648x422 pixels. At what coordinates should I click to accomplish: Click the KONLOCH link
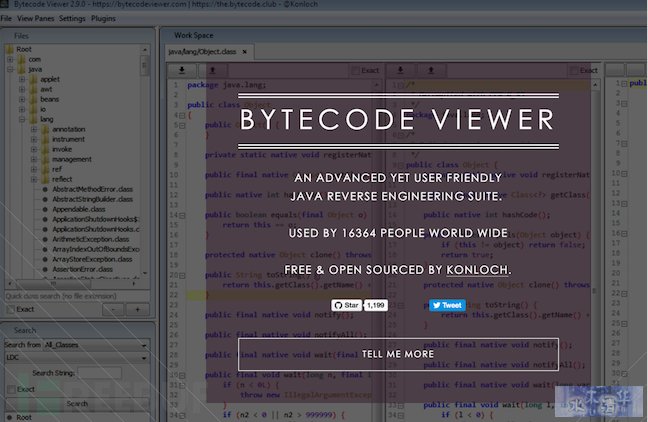coord(477,270)
